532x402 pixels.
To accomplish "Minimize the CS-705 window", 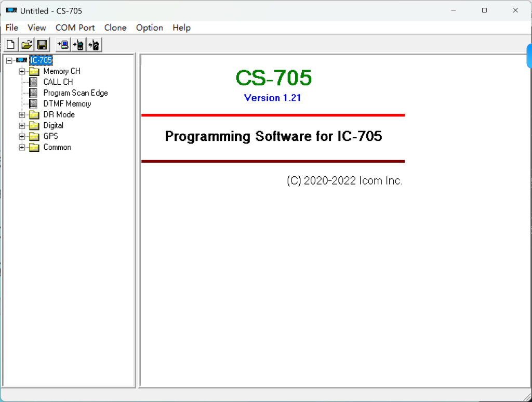I will pos(453,10).
